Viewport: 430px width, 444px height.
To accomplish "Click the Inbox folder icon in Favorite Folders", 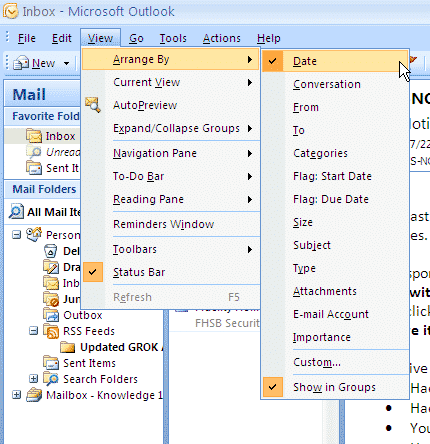I will click(x=34, y=136).
